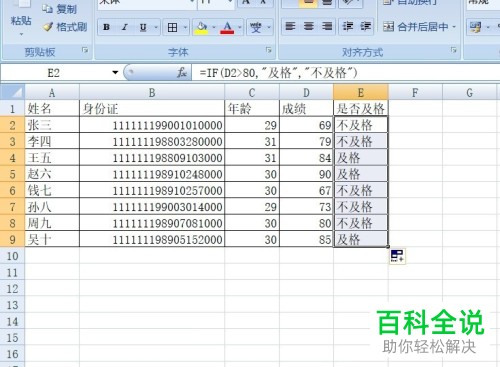This screenshot has width=500, height=367.
Task: Expand the phonetic guide dropdown arrow
Action: (269, 27)
